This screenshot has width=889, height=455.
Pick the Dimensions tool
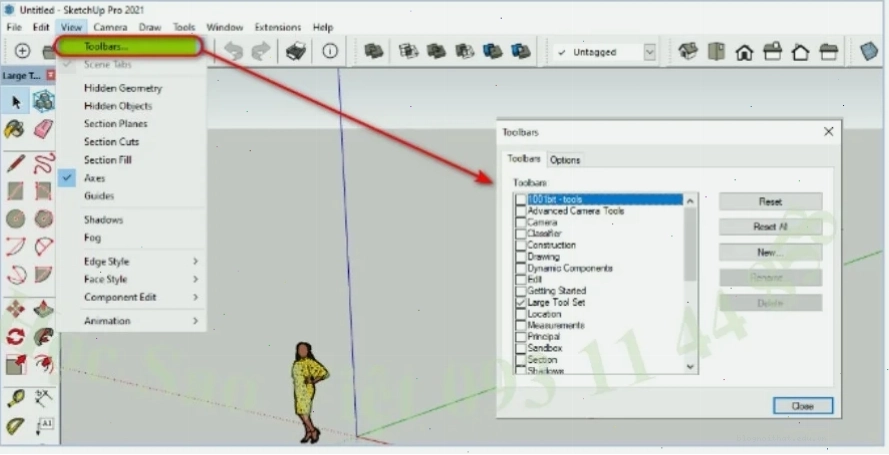pos(43,398)
